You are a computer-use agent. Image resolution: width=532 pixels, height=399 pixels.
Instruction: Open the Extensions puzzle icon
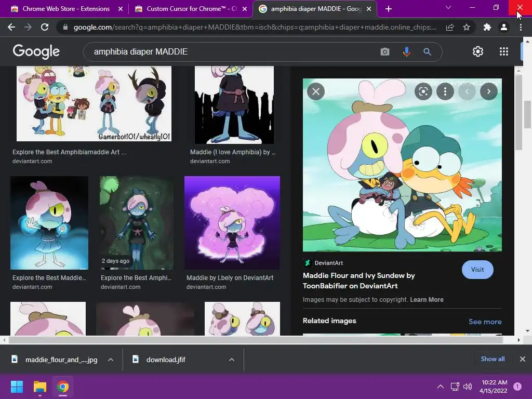pos(487,27)
